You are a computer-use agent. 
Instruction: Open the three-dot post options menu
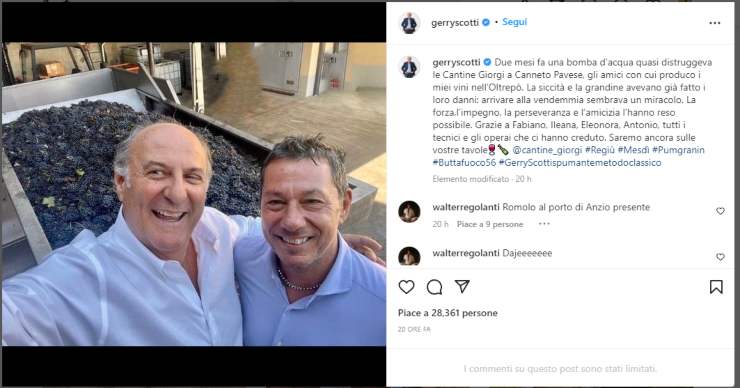[x=715, y=23]
